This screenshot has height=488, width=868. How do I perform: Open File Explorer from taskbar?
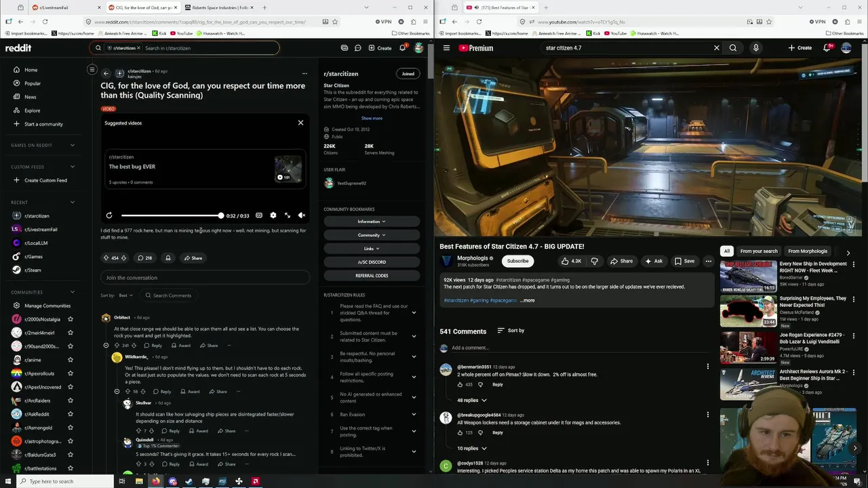139,481
